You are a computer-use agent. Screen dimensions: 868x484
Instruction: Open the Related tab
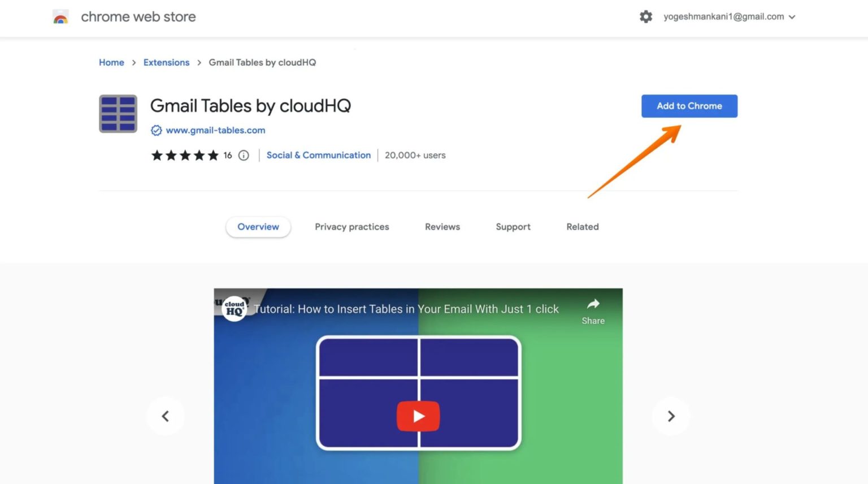click(x=582, y=227)
